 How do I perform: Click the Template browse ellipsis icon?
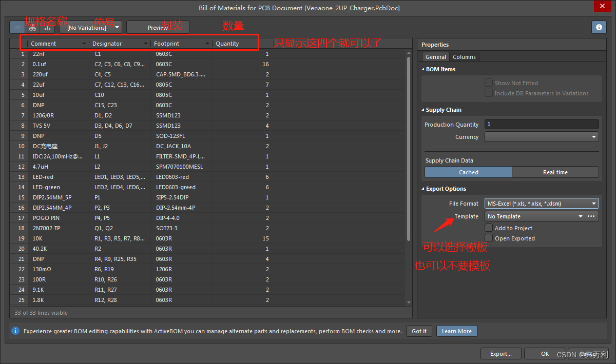[x=591, y=216]
